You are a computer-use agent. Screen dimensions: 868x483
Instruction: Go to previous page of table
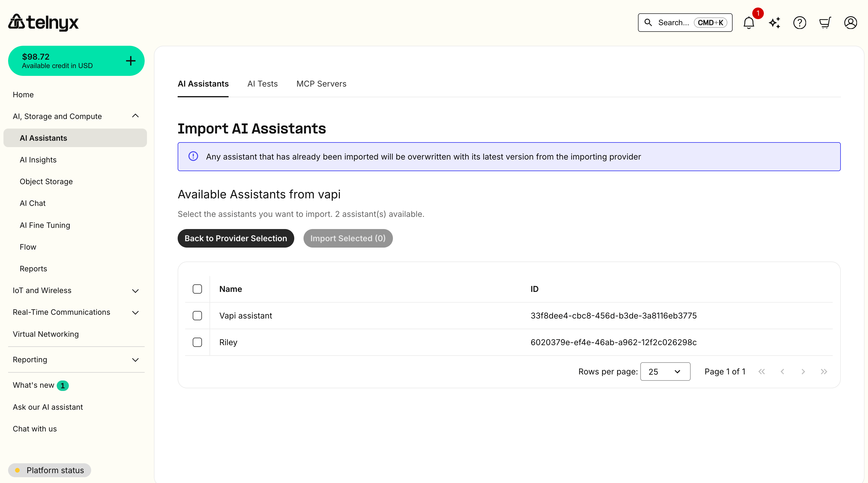782,371
